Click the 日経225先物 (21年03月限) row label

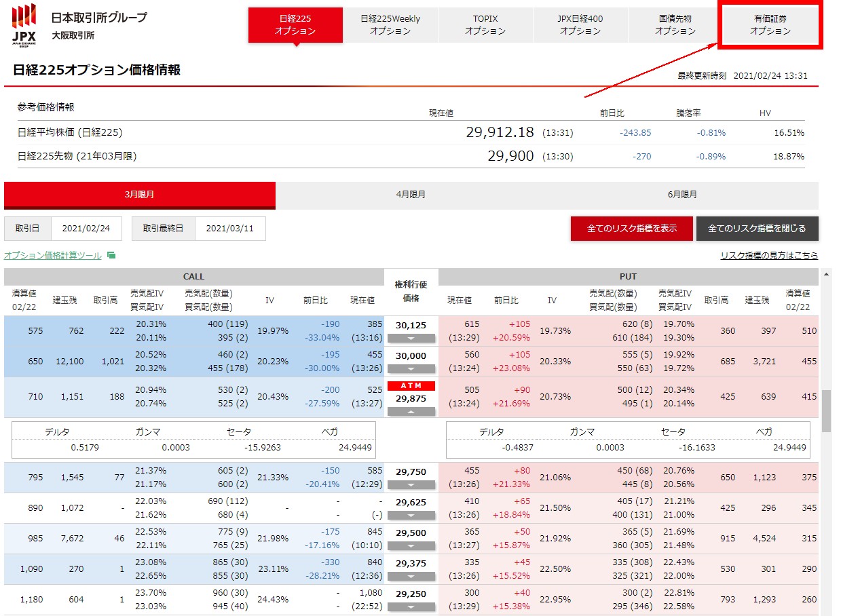pos(77,156)
